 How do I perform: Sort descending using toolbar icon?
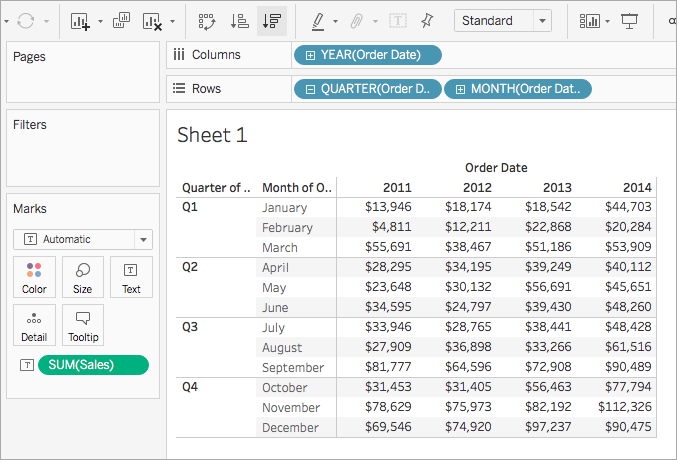(x=272, y=21)
